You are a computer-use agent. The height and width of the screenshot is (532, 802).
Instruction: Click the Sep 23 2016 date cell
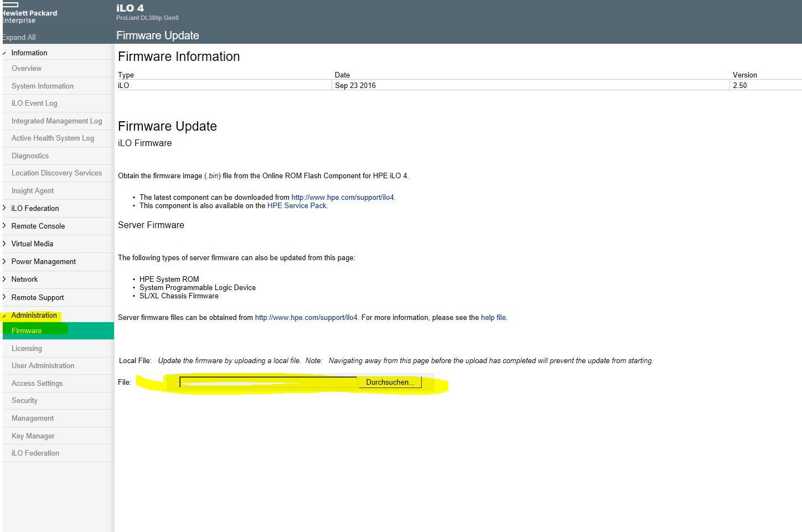pyautogui.click(x=355, y=85)
